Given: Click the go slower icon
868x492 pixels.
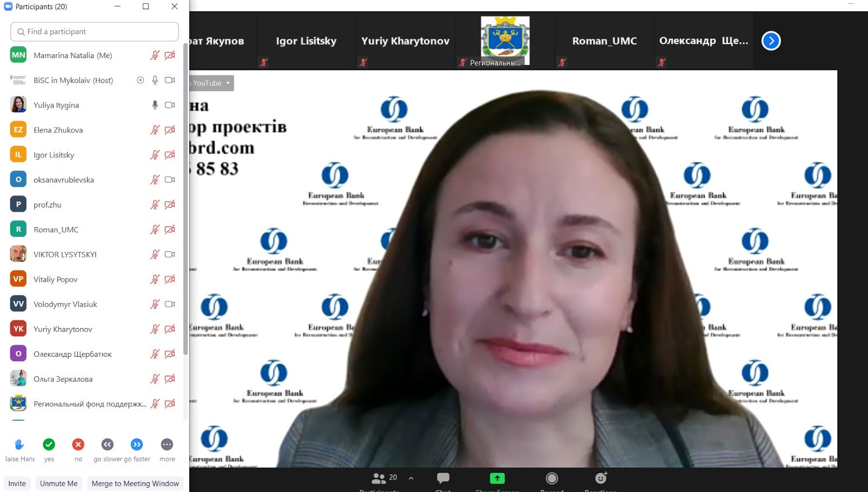Looking at the screenshot, I should [x=107, y=445].
